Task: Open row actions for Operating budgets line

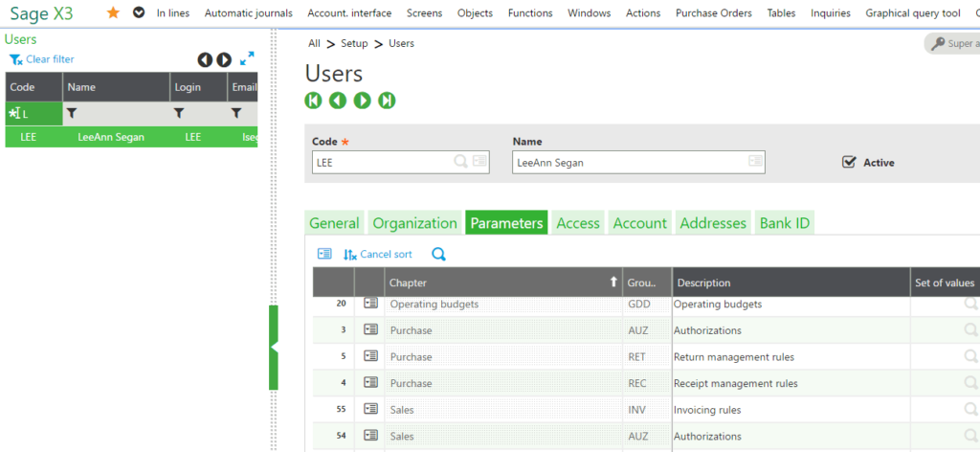Action: (370, 303)
